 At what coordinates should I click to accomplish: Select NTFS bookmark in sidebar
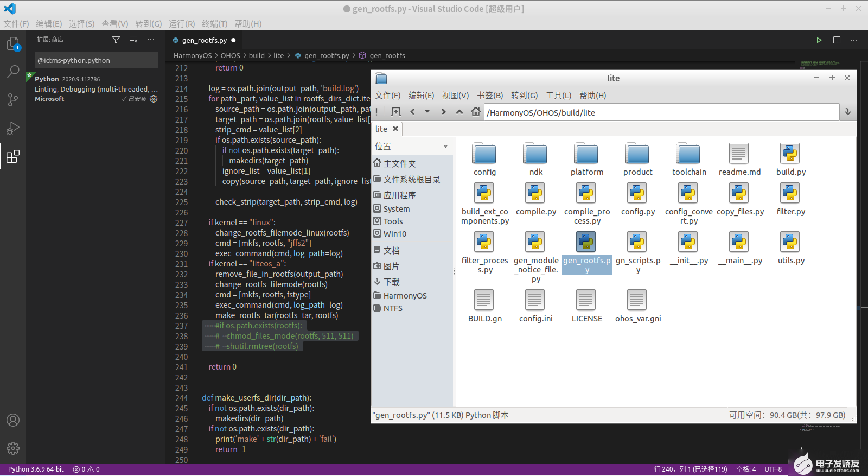pyautogui.click(x=412, y=308)
